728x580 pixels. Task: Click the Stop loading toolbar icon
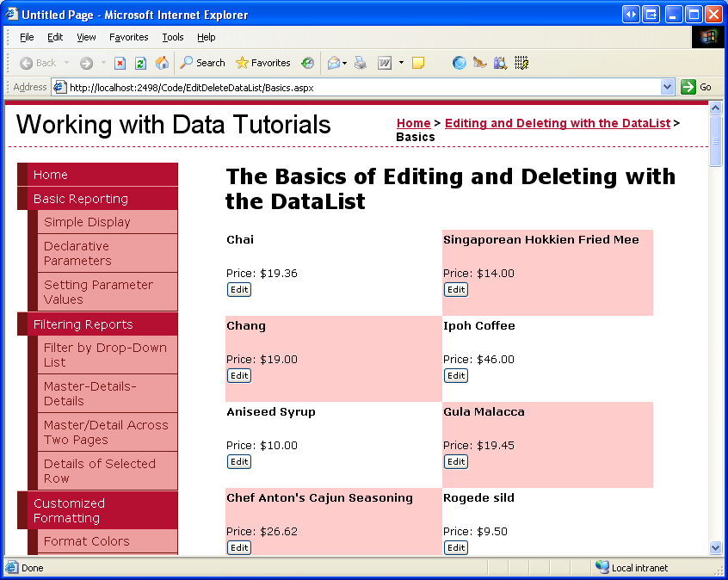[120, 63]
